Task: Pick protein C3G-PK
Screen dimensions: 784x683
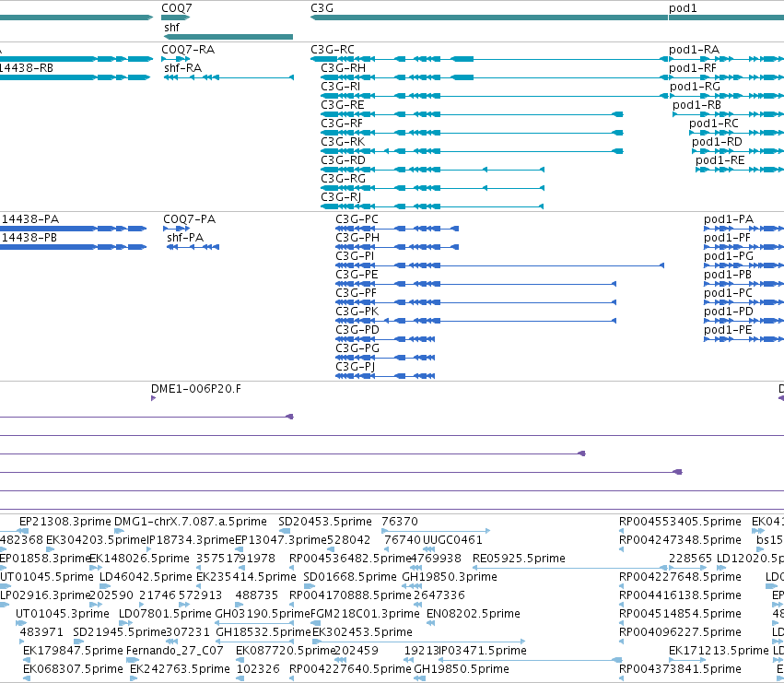Action: pos(476,321)
